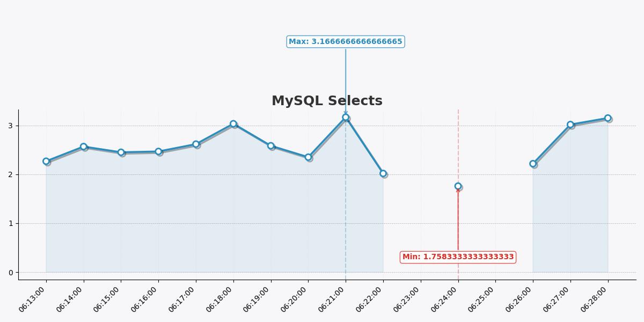Select the data point at 06:19:00
This screenshot has width=644, height=322.
(270, 146)
